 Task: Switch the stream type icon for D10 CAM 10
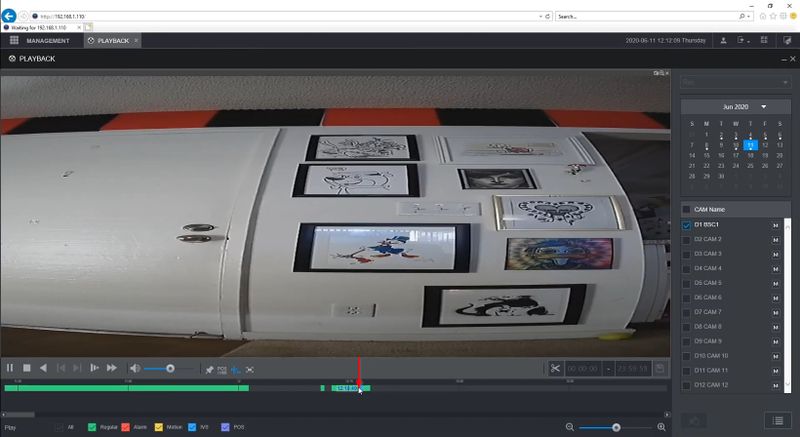click(x=776, y=356)
